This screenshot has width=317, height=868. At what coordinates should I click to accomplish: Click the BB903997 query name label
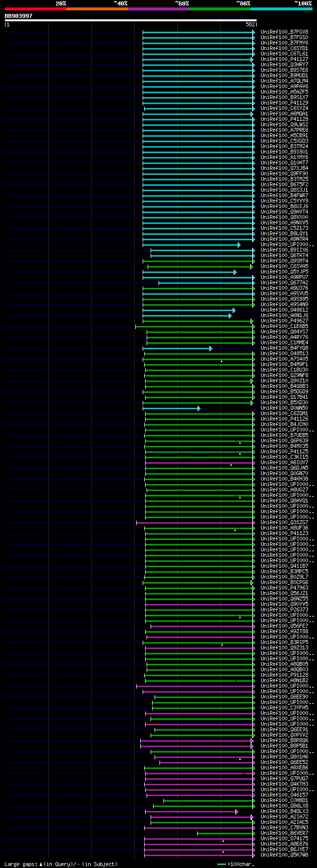coord(19,16)
